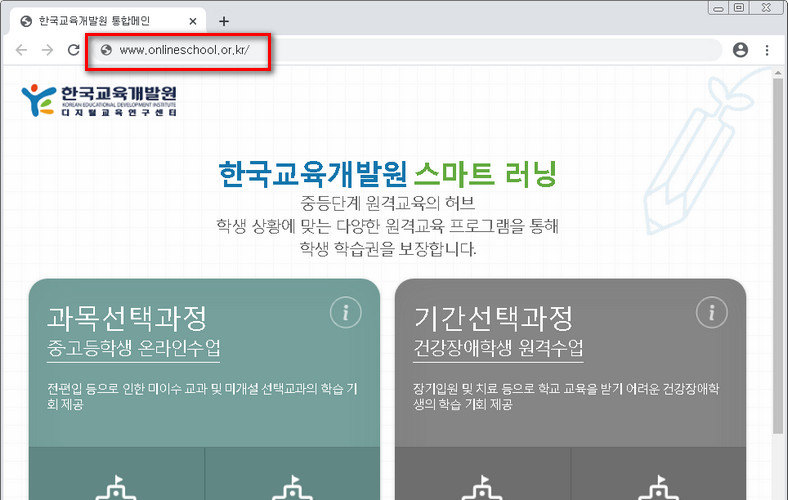The height and width of the screenshot is (500, 788).
Task: Click the address bar with www.onlineschool.or.kr
Action: pyautogui.click(x=408, y=50)
